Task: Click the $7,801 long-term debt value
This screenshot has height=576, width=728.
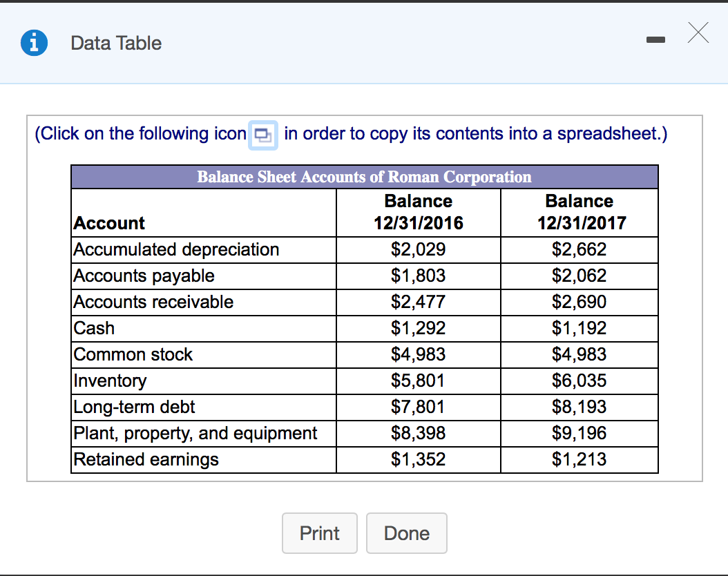Action: tap(419, 407)
